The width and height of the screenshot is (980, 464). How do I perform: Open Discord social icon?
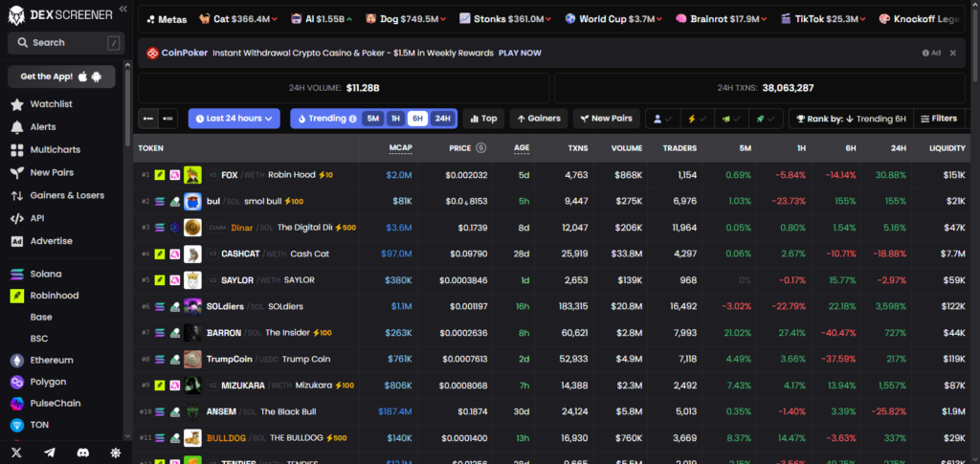point(82,453)
